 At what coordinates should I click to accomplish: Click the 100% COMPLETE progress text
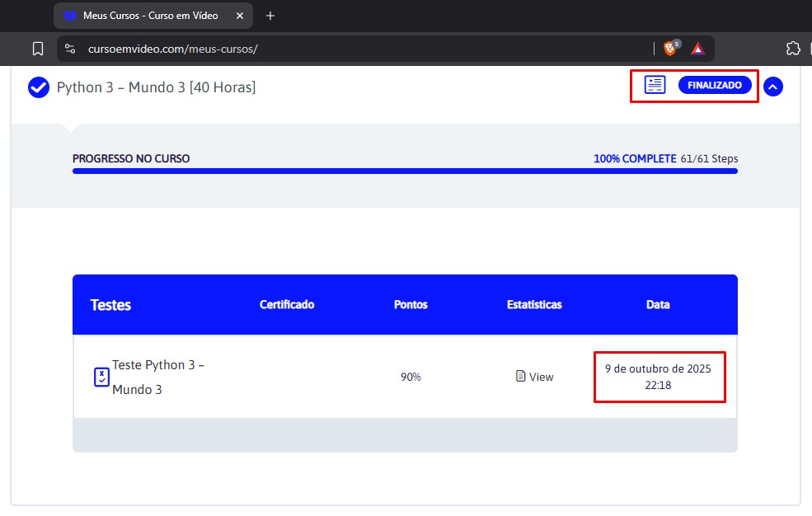(635, 159)
